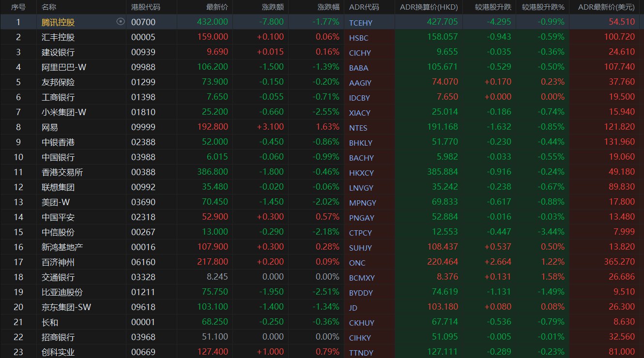
Task: Click the 创科实业 stock name
Action: 58,352
